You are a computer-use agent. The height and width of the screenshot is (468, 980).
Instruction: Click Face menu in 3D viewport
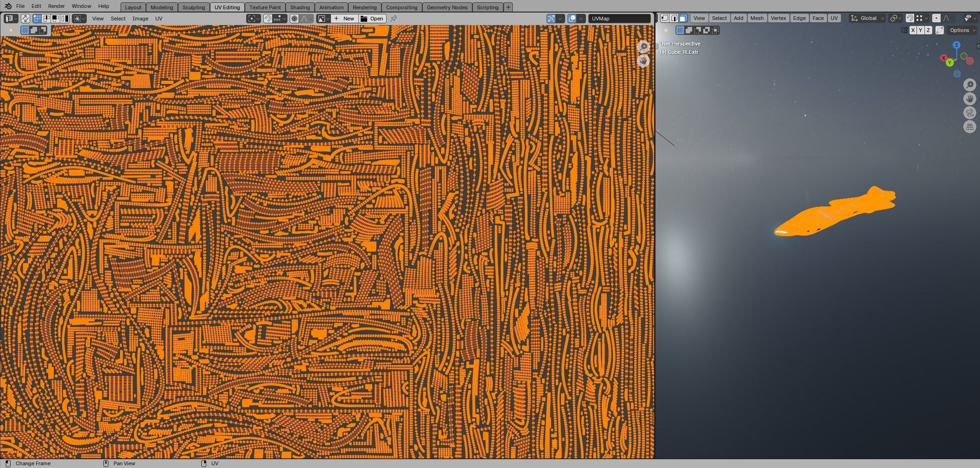[x=818, y=18]
